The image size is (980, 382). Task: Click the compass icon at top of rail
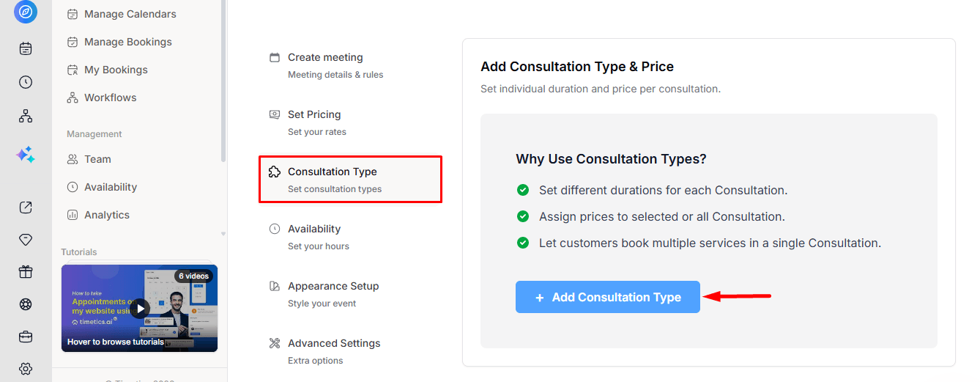click(x=26, y=12)
